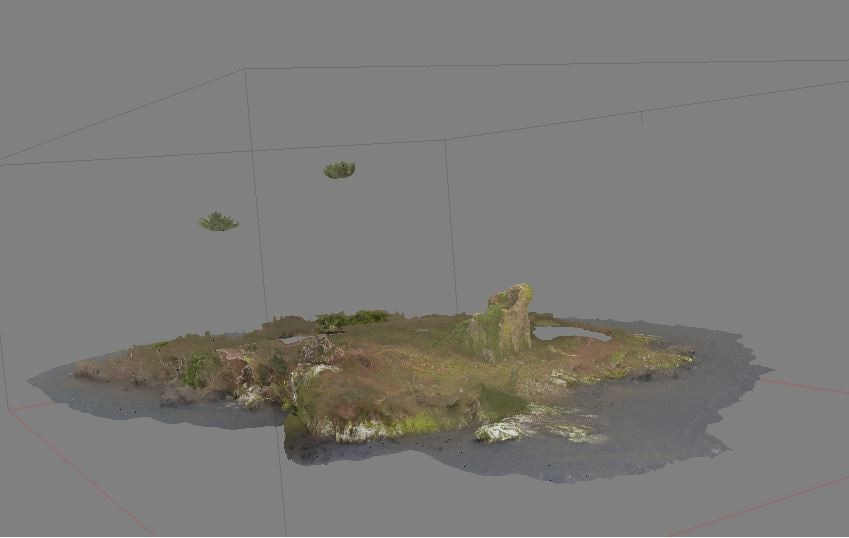This screenshot has width=849, height=538.
Task: Select the upper floating vegetation mesh fragment
Action: click(339, 170)
